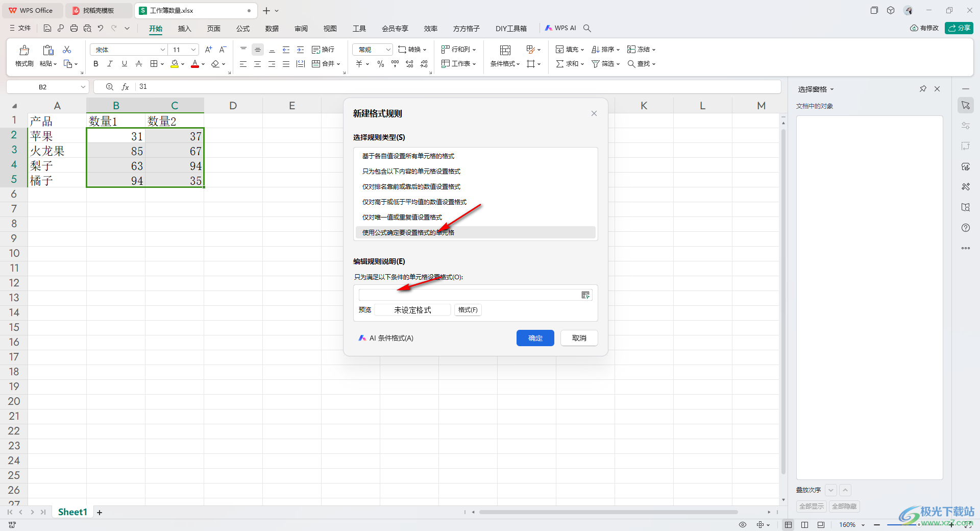Switch to the 插入 tab
Screen dimensions: 980x531
tap(184, 29)
